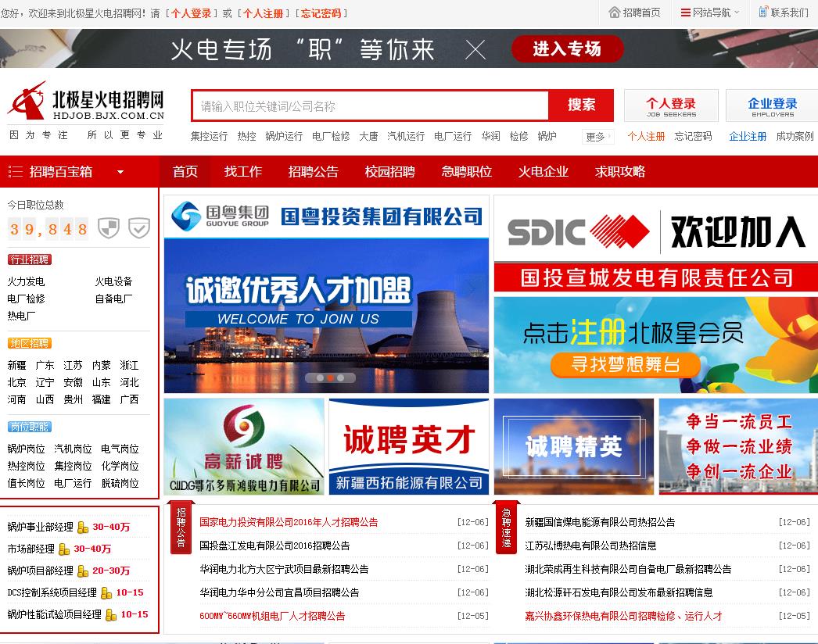The height and width of the screenshot is (644, 818).
Task: Click coin icon beside 锅炉项目部经理
Action: click(82, 571)
